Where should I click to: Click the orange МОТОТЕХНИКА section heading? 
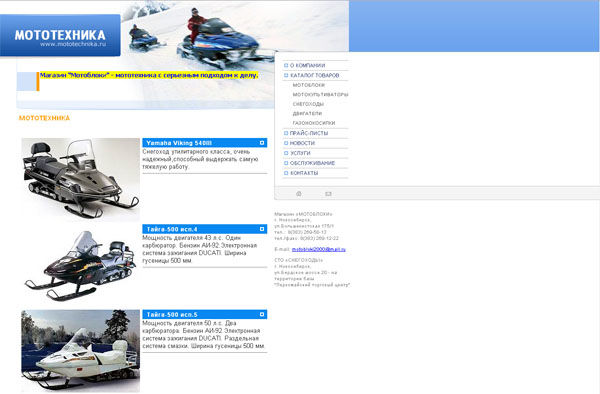pos(44,118)
